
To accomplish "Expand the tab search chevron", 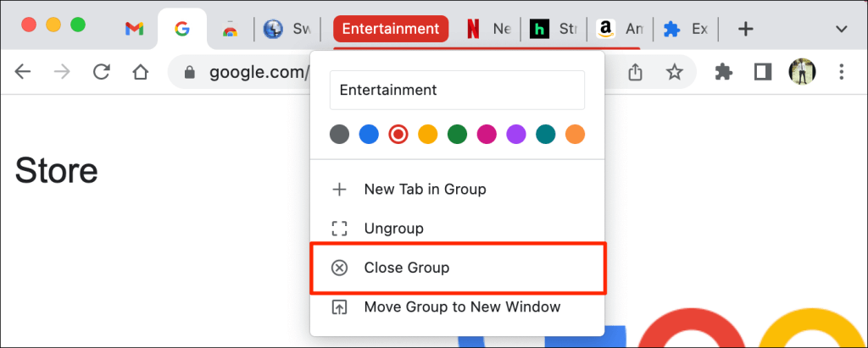I will 841,30.
